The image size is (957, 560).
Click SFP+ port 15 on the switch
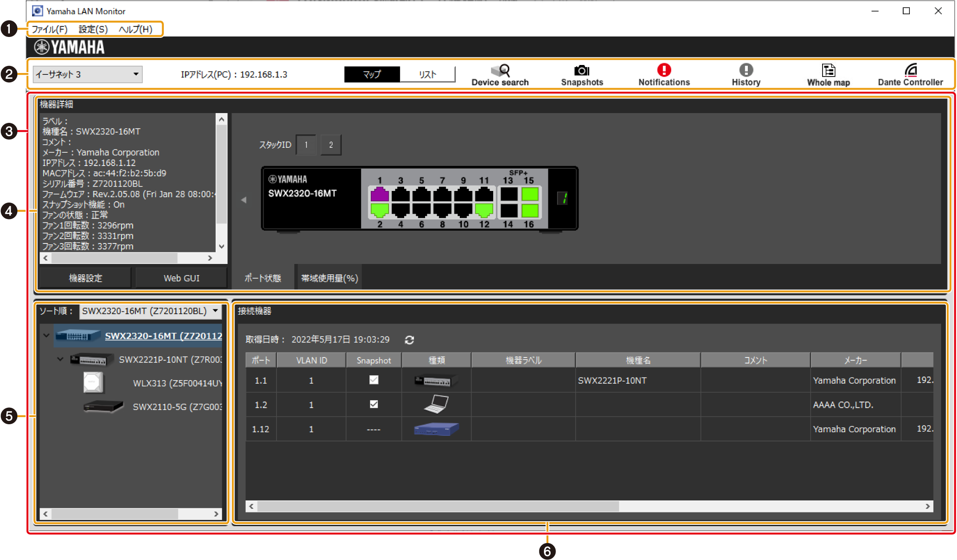(530, 195)
